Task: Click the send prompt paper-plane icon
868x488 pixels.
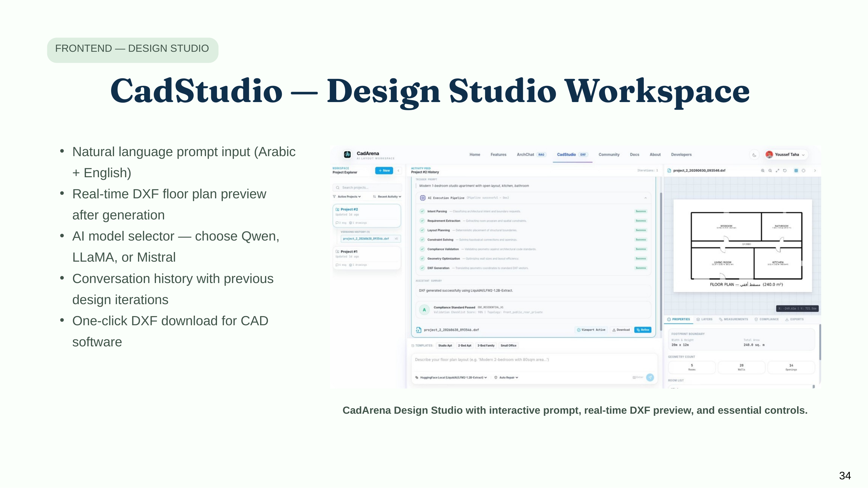Action: tap(650, 378)
